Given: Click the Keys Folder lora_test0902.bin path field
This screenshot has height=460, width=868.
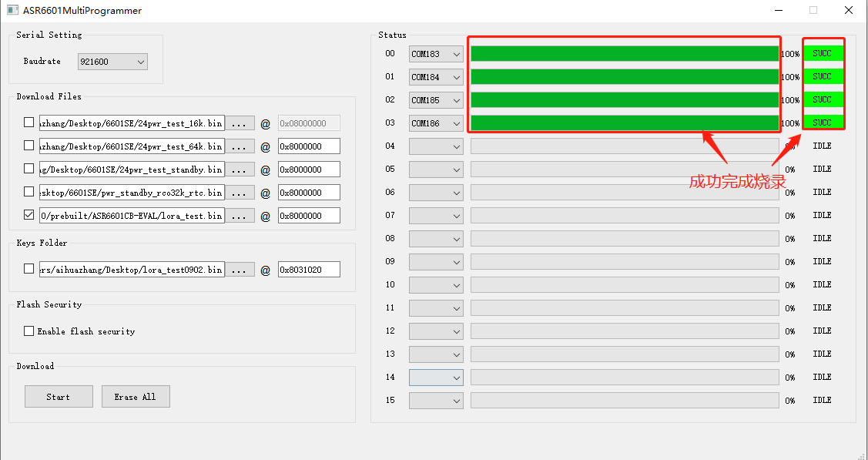Looking at the screenshot, I should 132,269.
